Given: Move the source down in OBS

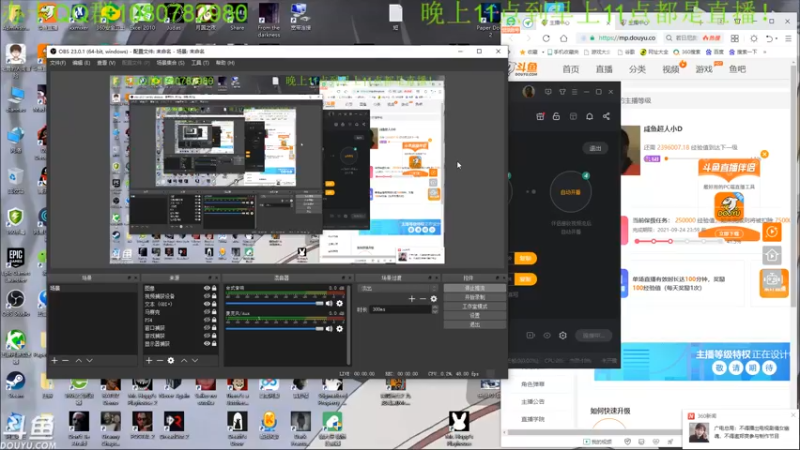Looking at the screenshot, I should [x=194, y=361].
